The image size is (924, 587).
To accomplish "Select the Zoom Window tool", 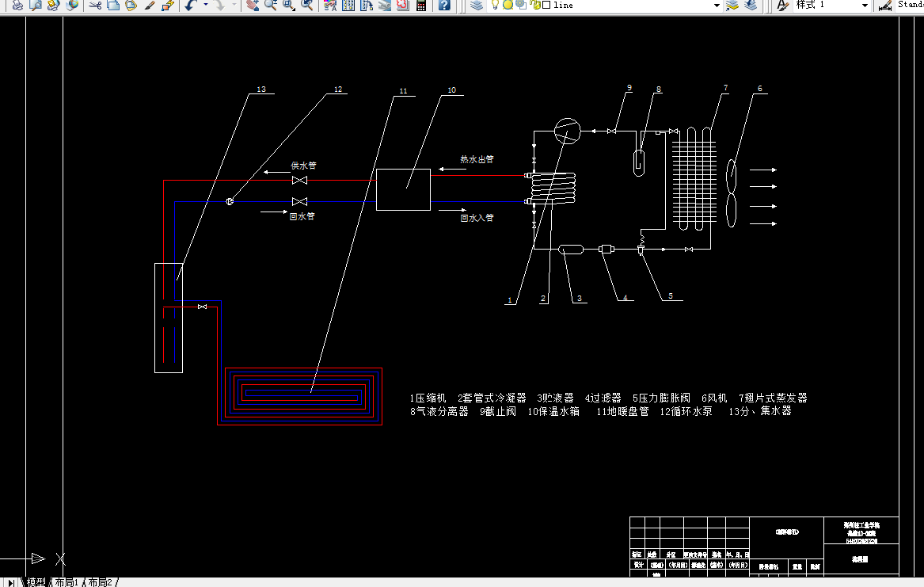I will [x=289, y=6].
